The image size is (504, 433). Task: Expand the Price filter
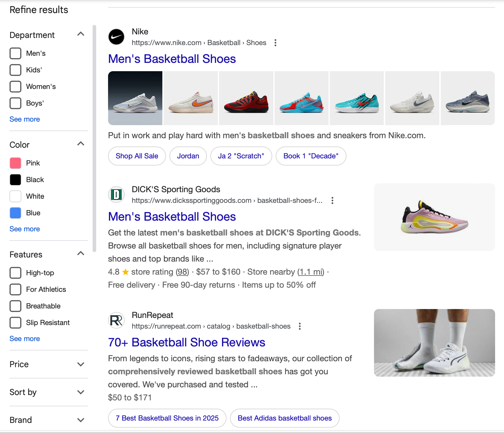click(x=81, y=364)
